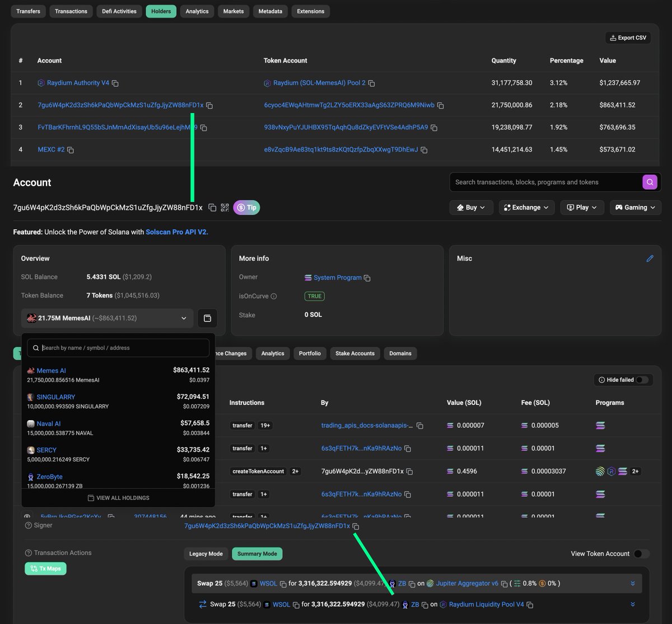This screenshot has height=624, width=672.
Task: Copy the MEXC #2 account address
Action: point(71,150)
